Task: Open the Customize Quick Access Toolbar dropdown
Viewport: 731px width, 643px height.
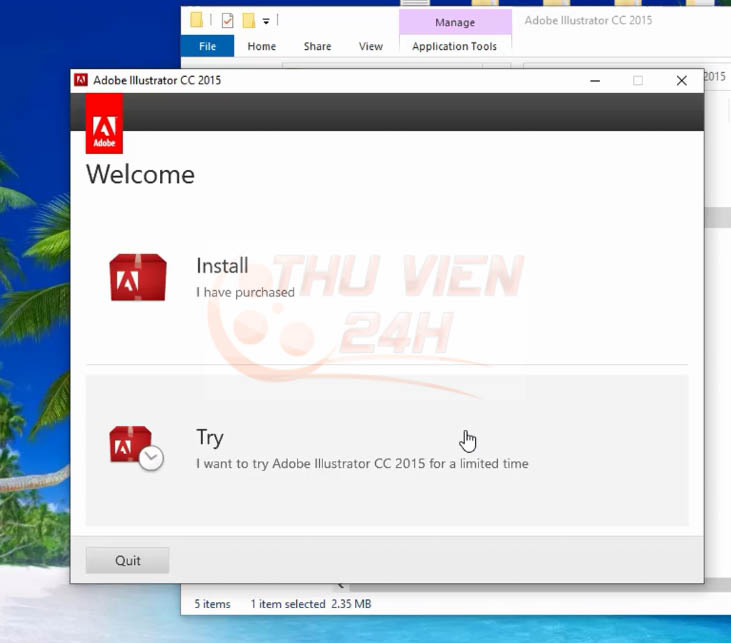Action: pyautogui.click(x=266, y=21)
